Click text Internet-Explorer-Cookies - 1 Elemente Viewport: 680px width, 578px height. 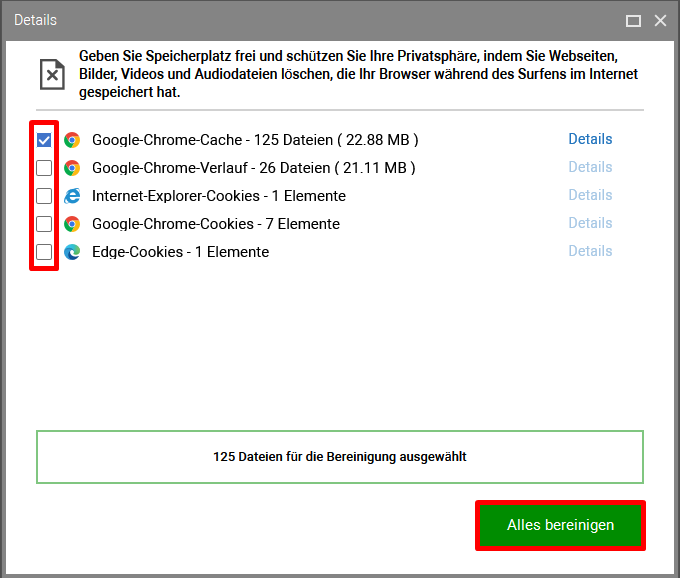point(219,196)
